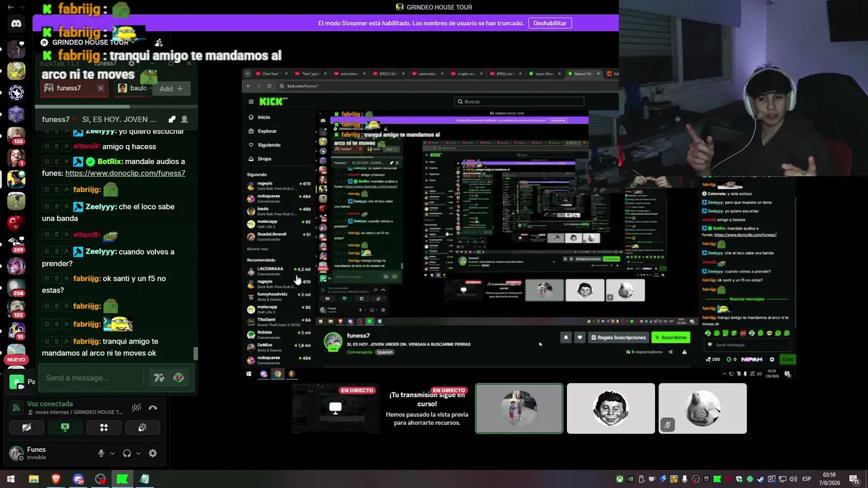868x488 pixels.
Task: Disconnect from the voice call
Action: pos(153,407)
